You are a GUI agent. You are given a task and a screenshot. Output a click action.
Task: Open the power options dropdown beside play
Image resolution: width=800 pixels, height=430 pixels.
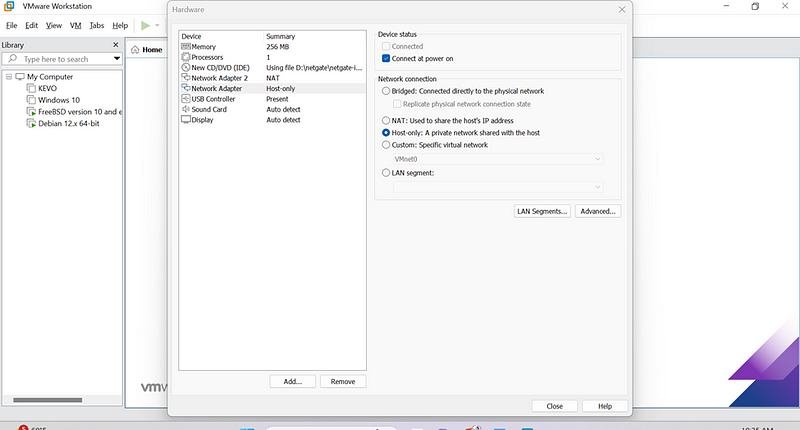[x=157, y=26]
